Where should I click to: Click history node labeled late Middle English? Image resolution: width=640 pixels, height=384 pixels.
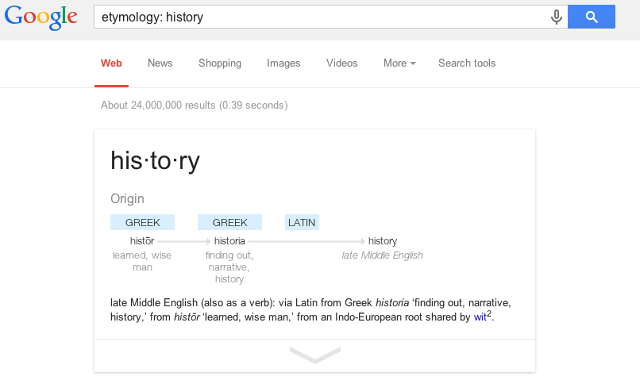[x=382, y=241]
